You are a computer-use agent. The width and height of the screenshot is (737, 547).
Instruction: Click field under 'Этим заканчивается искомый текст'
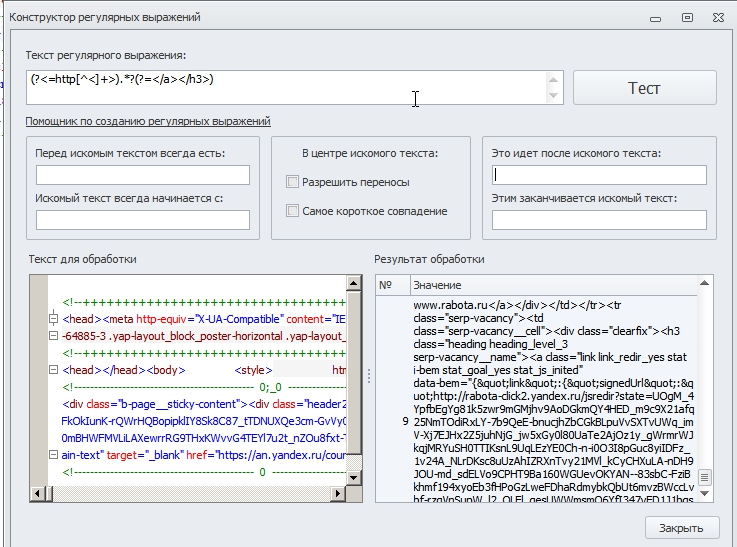click(x=599, y=220)
